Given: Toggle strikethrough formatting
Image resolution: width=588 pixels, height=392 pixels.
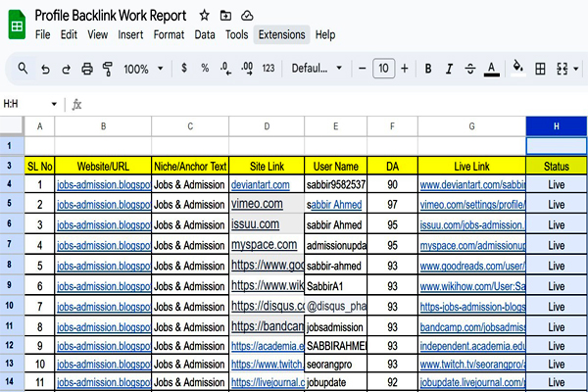Looking at the screenshot, I should coord(471,69).
